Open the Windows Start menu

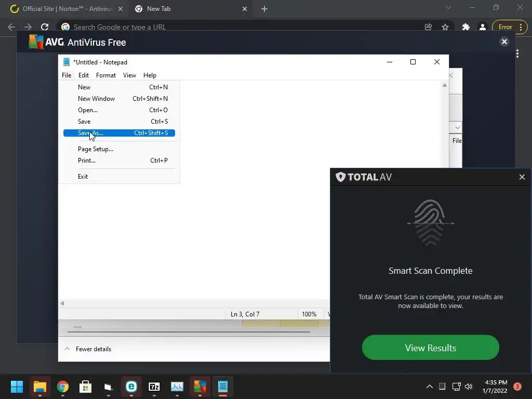tap(17, 387)
